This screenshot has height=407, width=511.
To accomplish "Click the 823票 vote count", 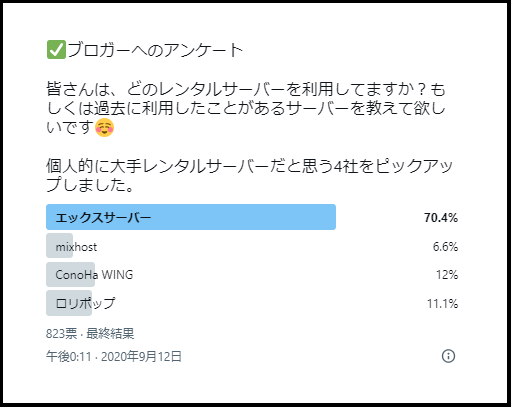I will coord(61,333).
